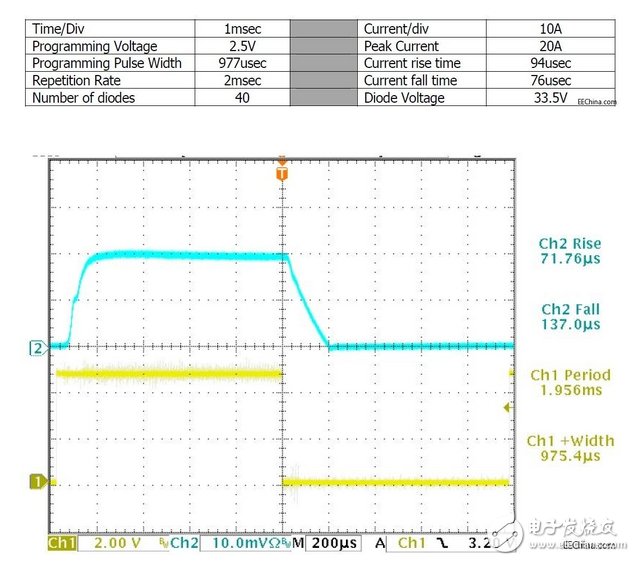Click the falling edge trigger slope icon
Image resolution: width=635 pixels, height=561 pixels.
click(439, 543)
